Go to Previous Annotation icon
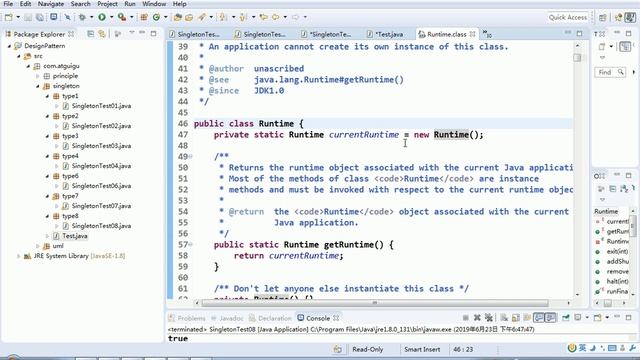Screen dimensions: 640x360 coord(243,17)
